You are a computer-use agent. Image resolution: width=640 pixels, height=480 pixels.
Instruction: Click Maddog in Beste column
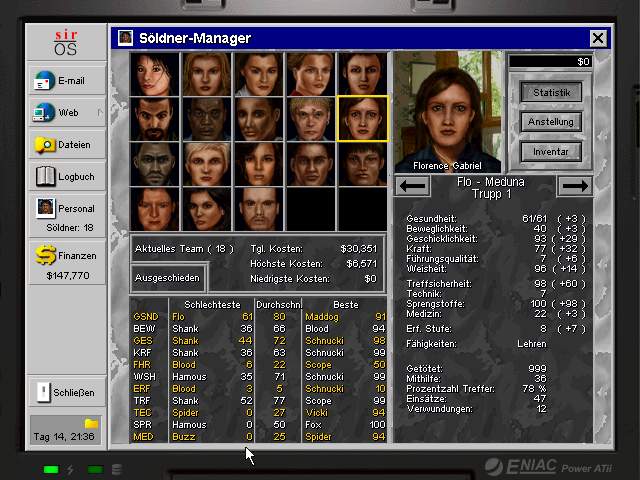point(322,317)
